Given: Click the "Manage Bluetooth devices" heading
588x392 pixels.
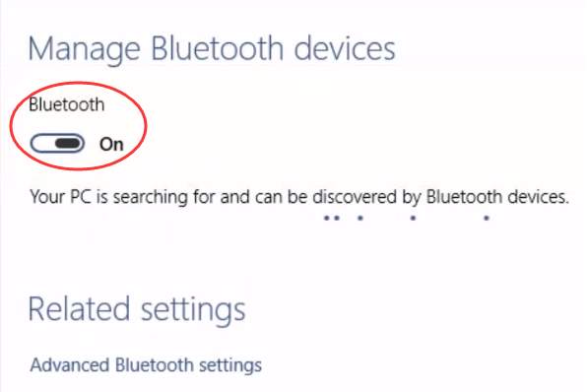Looking at the screenshot, I should click(x=212, y=49).
